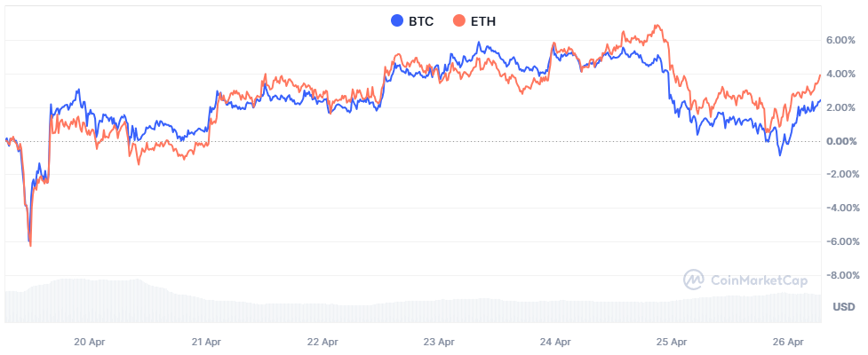868x355 pixels.
Task: Toggle the ETH series legend label
Action: 483,20
